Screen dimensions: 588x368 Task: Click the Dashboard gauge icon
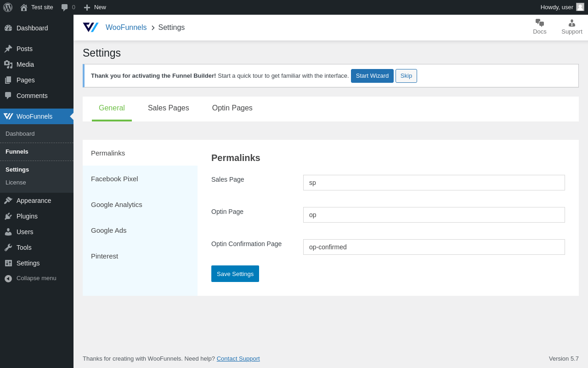click(x=8, y=28)
